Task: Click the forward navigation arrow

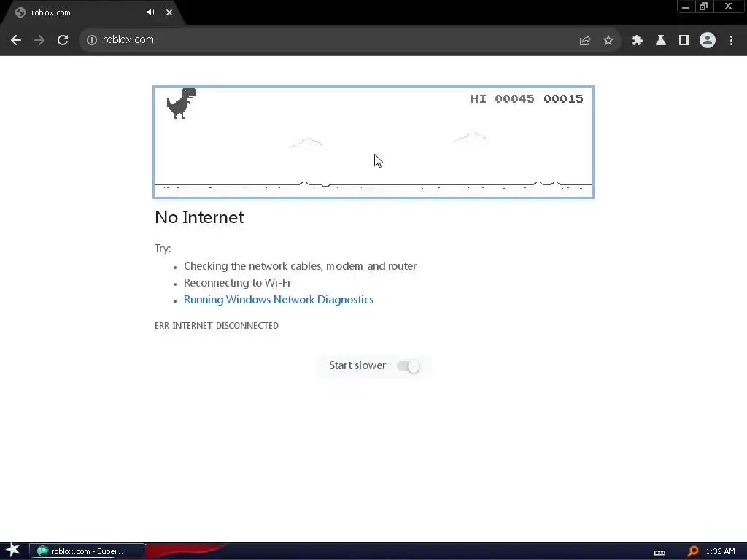Action: click(x=39, y=40)
